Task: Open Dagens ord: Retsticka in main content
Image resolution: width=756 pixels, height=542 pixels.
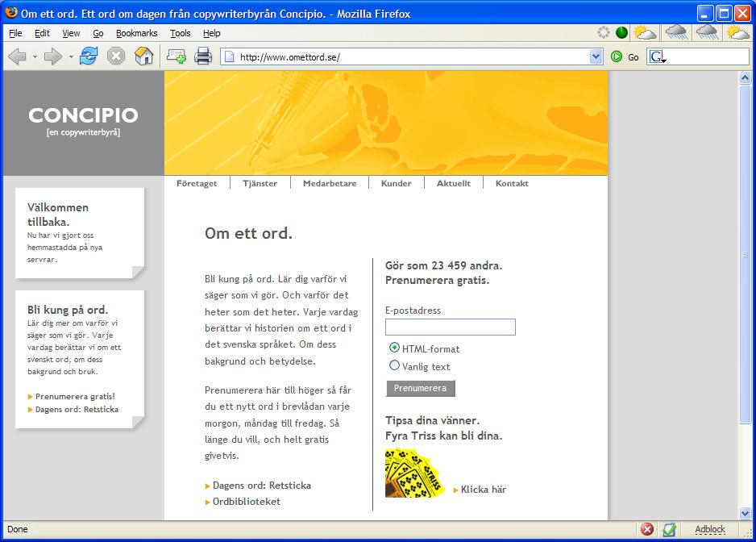Action: click(262, 485)
